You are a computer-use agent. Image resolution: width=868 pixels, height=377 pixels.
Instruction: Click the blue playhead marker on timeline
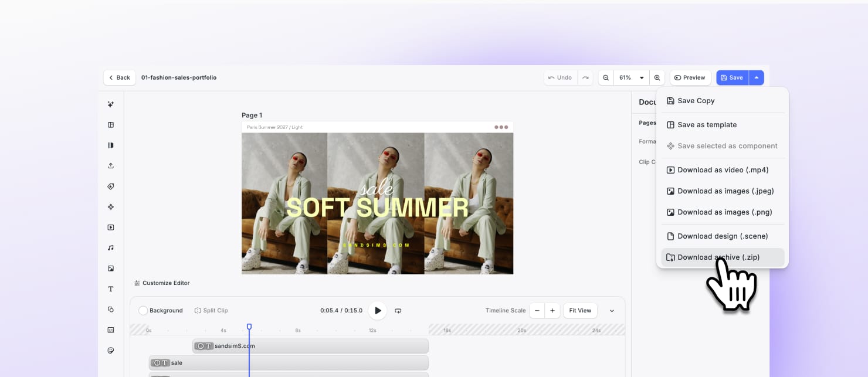249,327
